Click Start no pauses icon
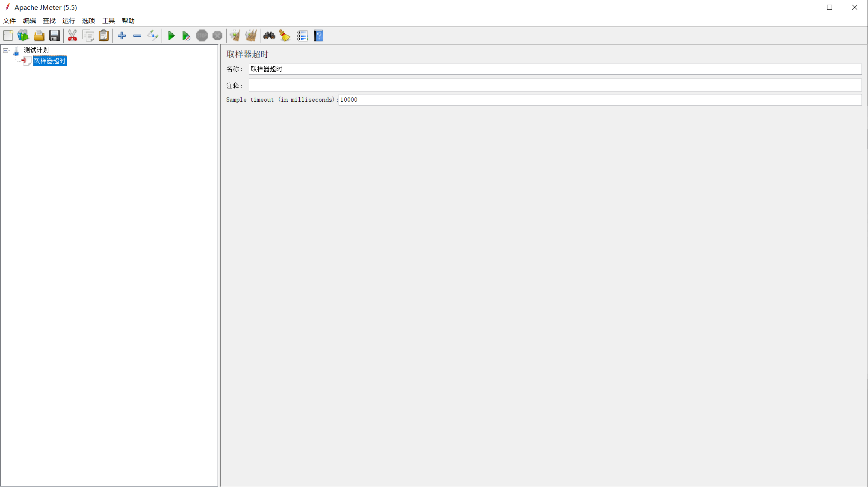The width and height of the screenshot is (868, 487). point(186,36)
